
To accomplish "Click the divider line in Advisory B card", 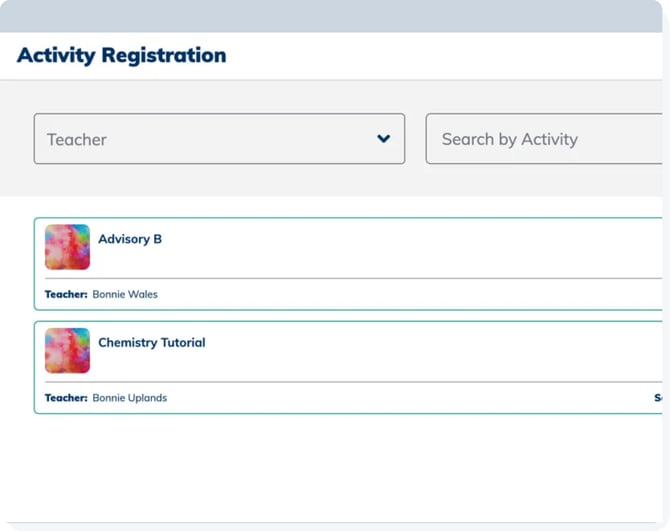I will coord(350,278).
